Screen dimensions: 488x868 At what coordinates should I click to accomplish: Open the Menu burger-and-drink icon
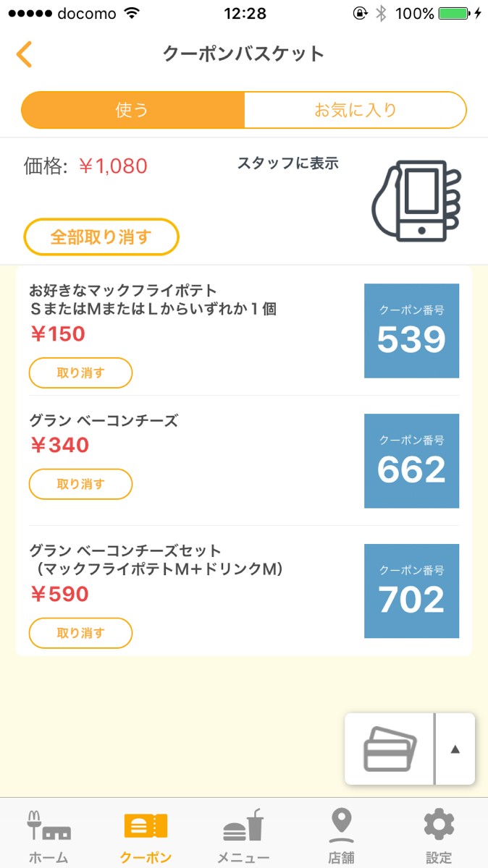pos(243,826)
